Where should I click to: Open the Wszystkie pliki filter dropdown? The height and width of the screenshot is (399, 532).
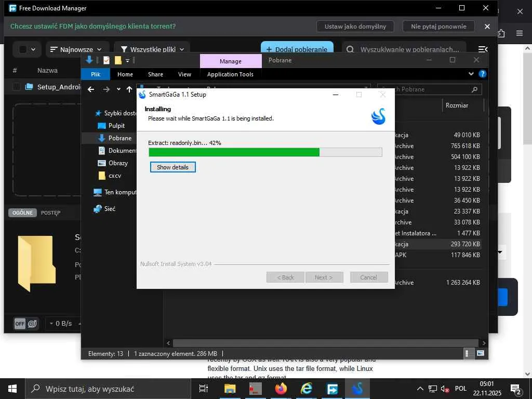(152, 49)
